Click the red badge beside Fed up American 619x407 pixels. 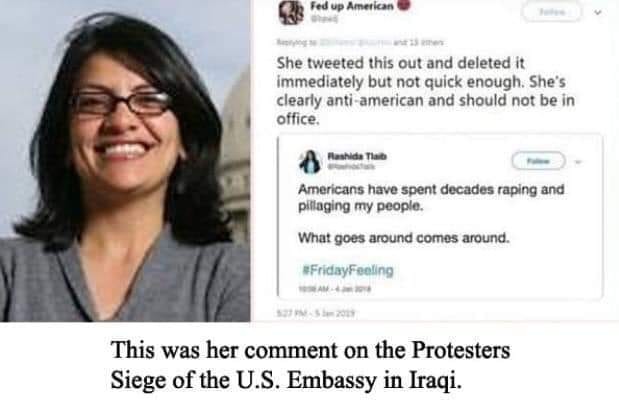(403, 5)
